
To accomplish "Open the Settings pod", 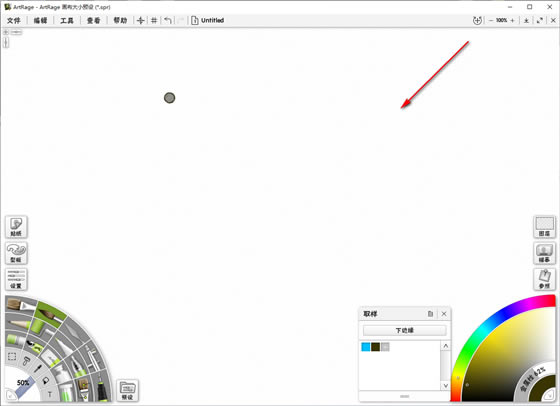I will click(16, 279).
